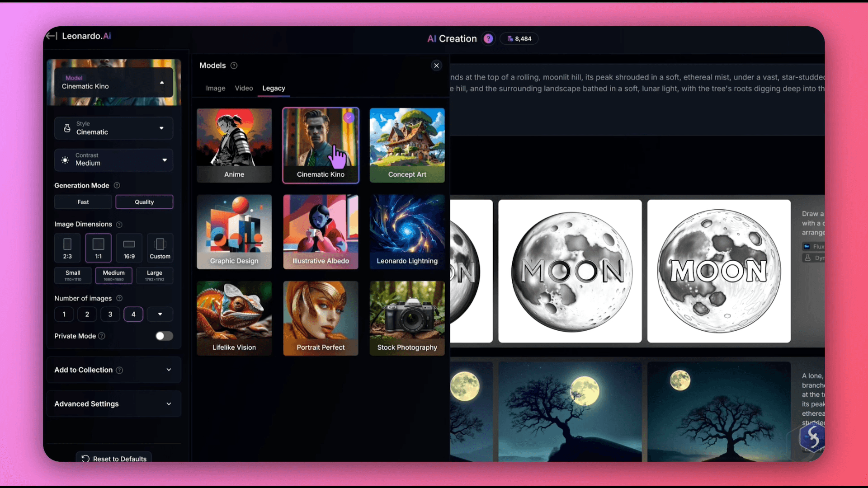Click the prompt text about the moonlit hill

pyautogui.click(x=637, y=83)
